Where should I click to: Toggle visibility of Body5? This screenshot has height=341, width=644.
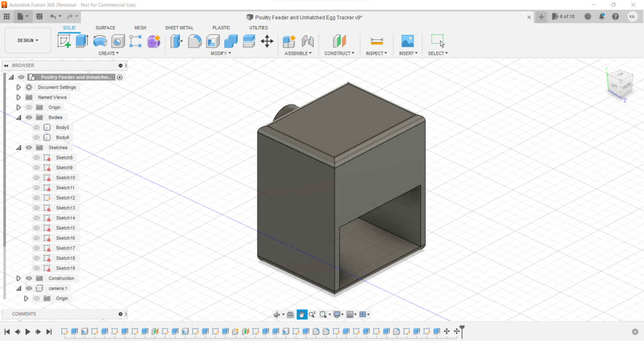pos(37,127)
